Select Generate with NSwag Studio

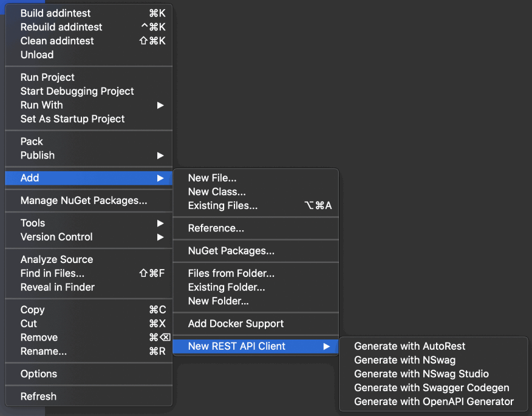[x=434, y=374]
